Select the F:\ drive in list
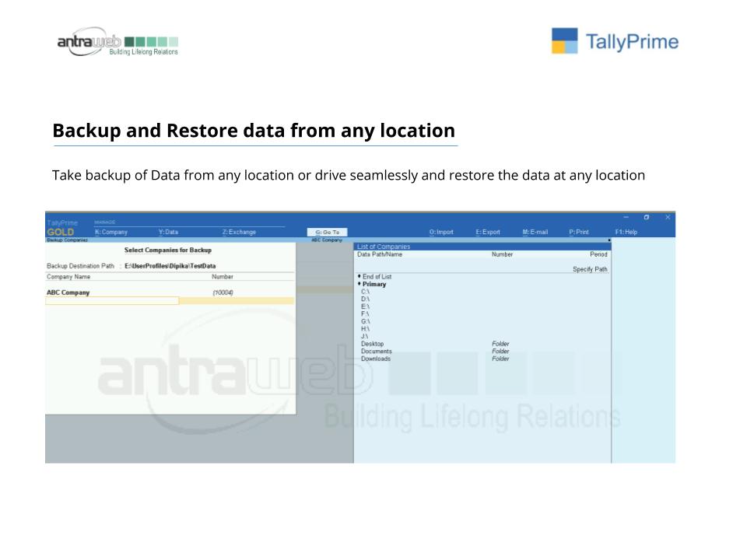Image resolution: width=747 pixels, height=560 pixels. (365, 314)
